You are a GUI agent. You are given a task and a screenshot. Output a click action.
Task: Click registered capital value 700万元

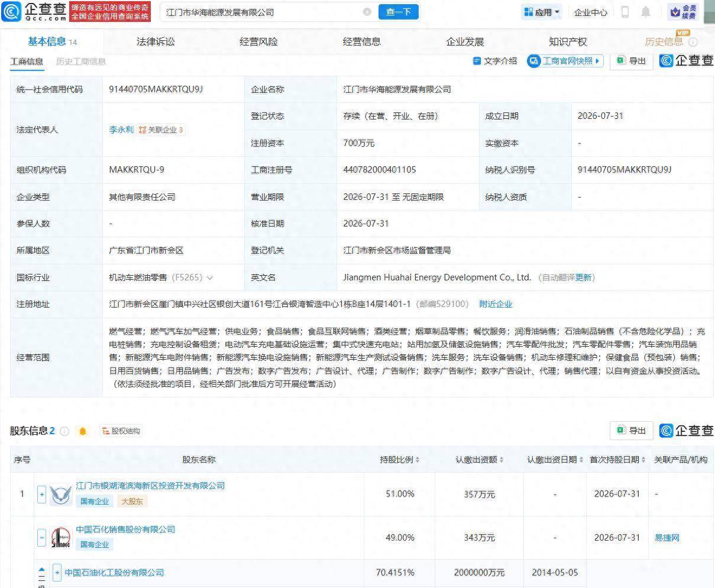pyautogui.click(x=358, y=143)
